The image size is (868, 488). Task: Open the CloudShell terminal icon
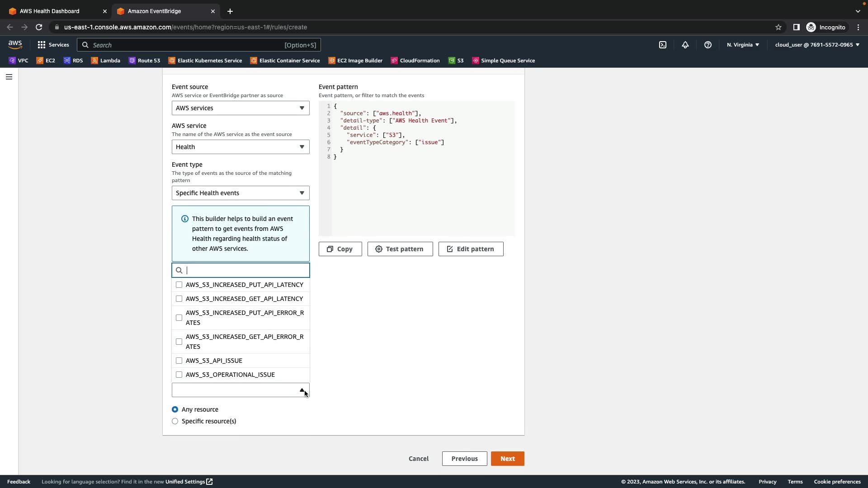click(x=663, y=45)
